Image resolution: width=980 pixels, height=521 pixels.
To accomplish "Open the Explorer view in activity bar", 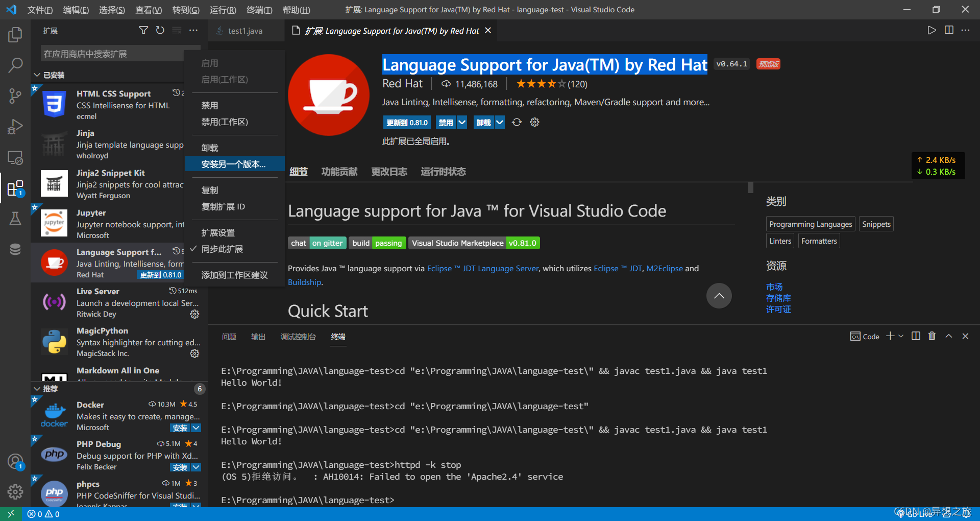I will click(x=15, y=35).
